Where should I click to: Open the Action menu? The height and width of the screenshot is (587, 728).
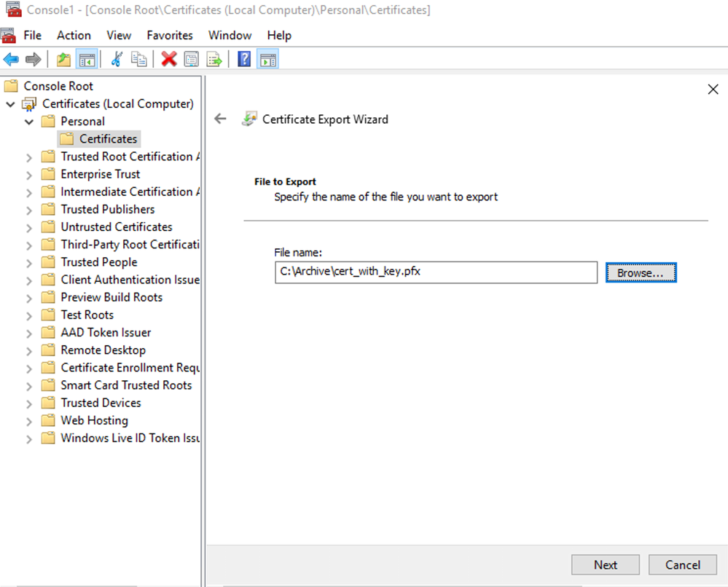coord(74,35)
